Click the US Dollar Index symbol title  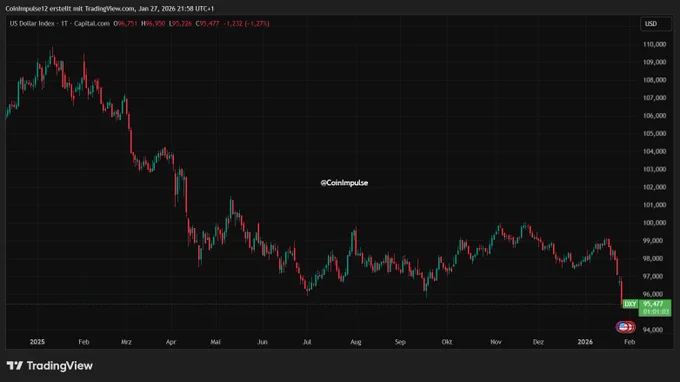32,23
